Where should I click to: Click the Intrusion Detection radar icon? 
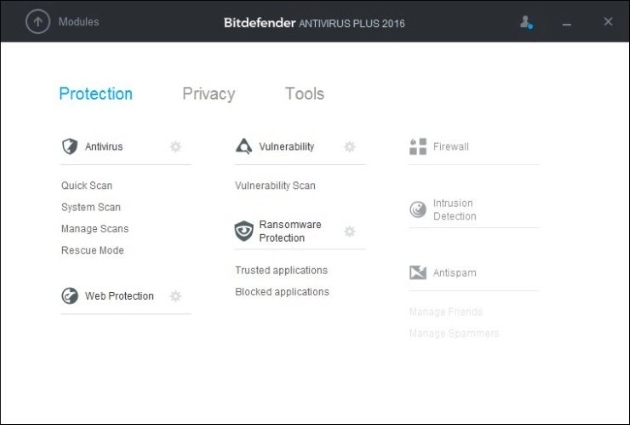click(x=418, y=209)
